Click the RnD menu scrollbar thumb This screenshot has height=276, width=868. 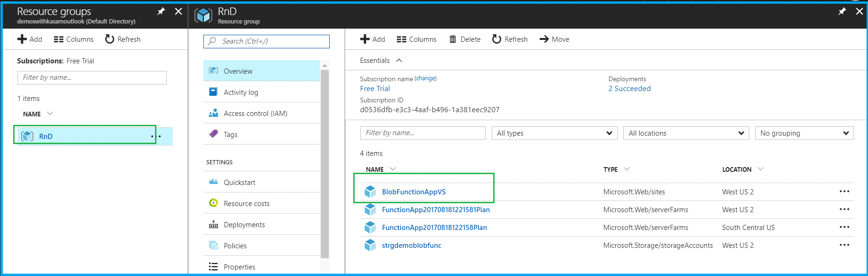pyautogui.click(x=325, y=164)
